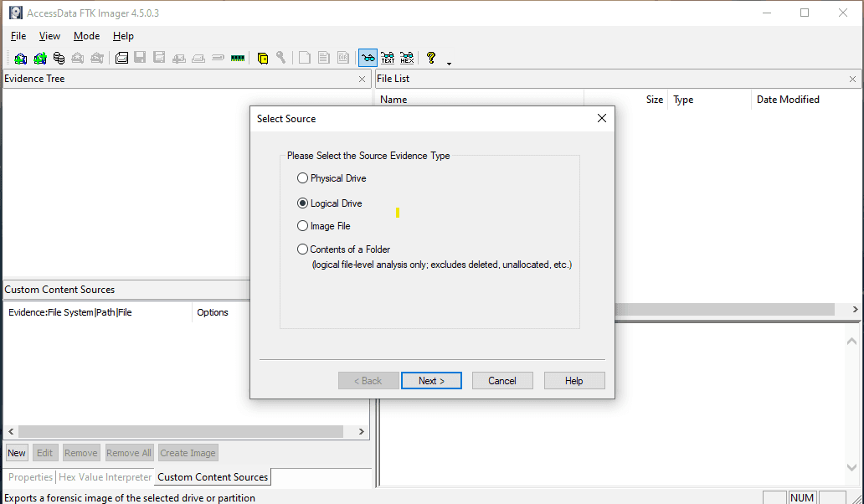
Task: Click the Export Files blank page icon
Action: coord(305,57)
